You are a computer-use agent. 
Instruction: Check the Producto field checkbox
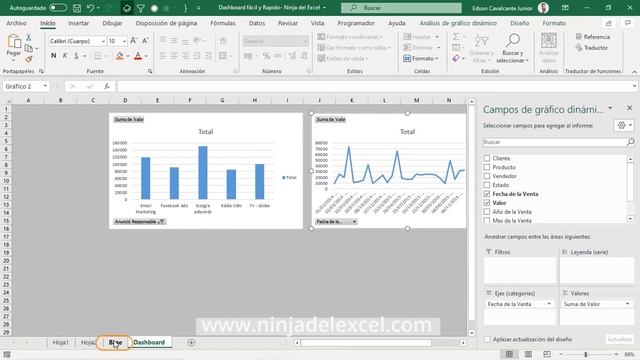click(487, 167)
